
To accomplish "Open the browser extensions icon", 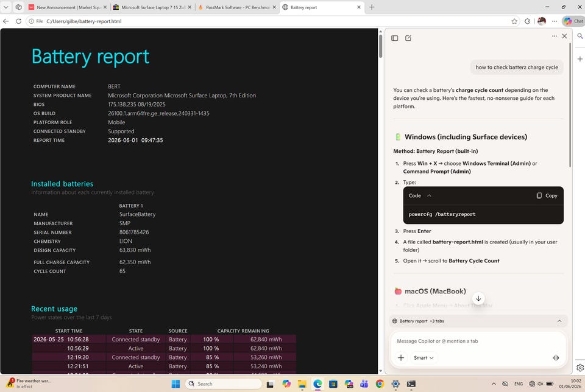I will pos(527,21).
